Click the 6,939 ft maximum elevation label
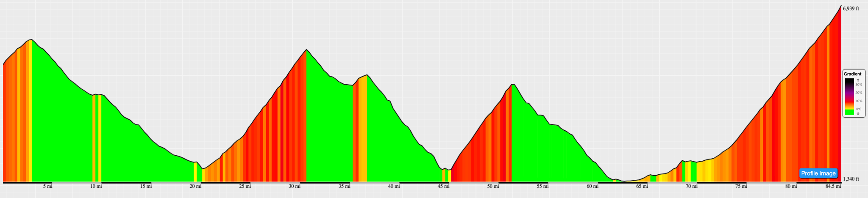The image size is (868, 198). point(851,8)
